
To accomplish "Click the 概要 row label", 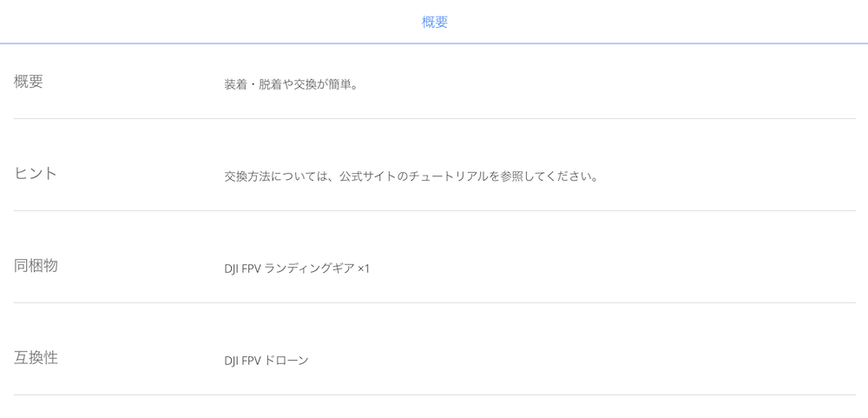I will [29, 82].
